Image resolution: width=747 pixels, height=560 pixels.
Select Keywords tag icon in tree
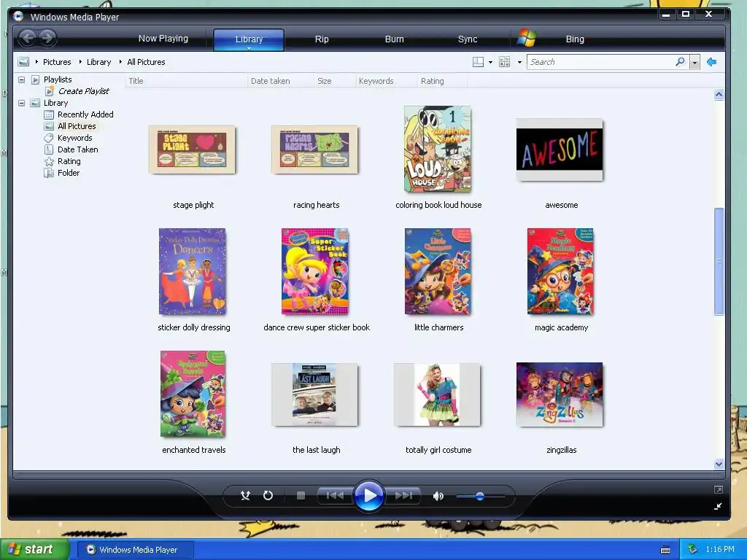coord(49,138)
